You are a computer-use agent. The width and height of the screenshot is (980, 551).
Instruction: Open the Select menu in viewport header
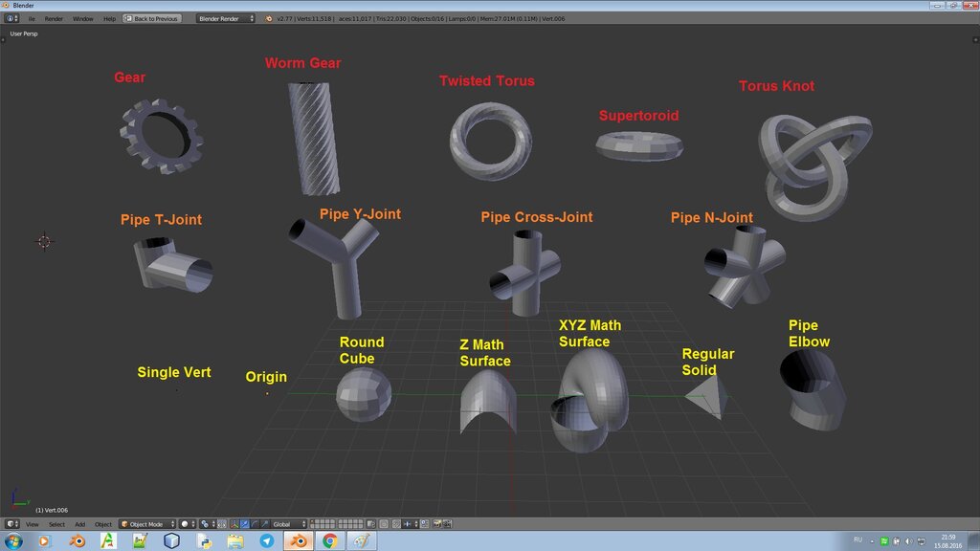point(56,524)
